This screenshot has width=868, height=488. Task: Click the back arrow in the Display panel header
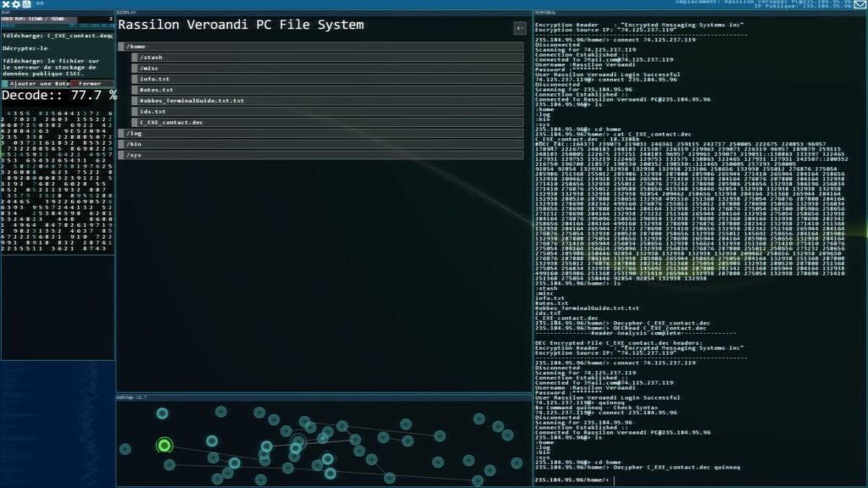click(519, 26)
